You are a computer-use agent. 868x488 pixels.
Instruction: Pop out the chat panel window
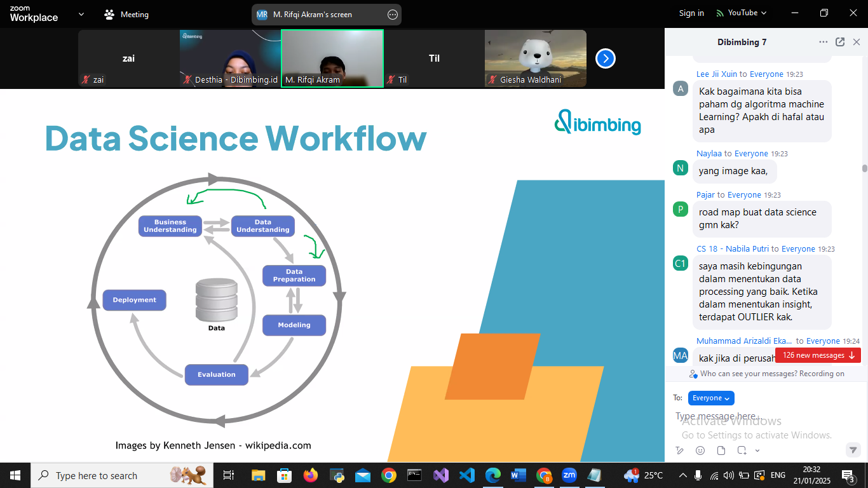point(840,42)
